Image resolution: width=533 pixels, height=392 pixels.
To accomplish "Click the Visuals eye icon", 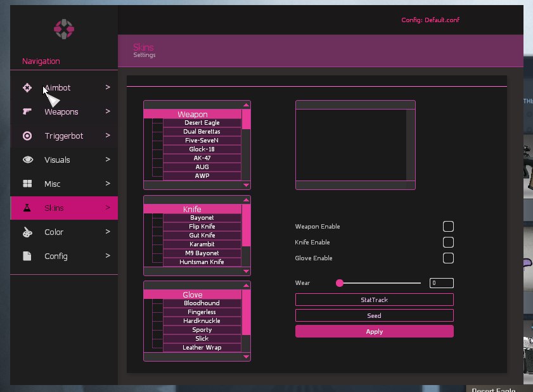I will 28,160.
